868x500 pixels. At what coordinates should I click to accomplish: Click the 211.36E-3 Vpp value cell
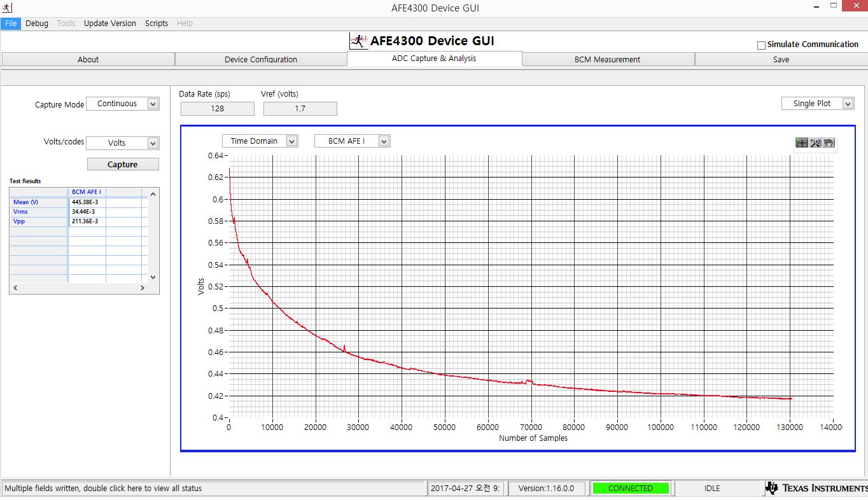point(87,221)
